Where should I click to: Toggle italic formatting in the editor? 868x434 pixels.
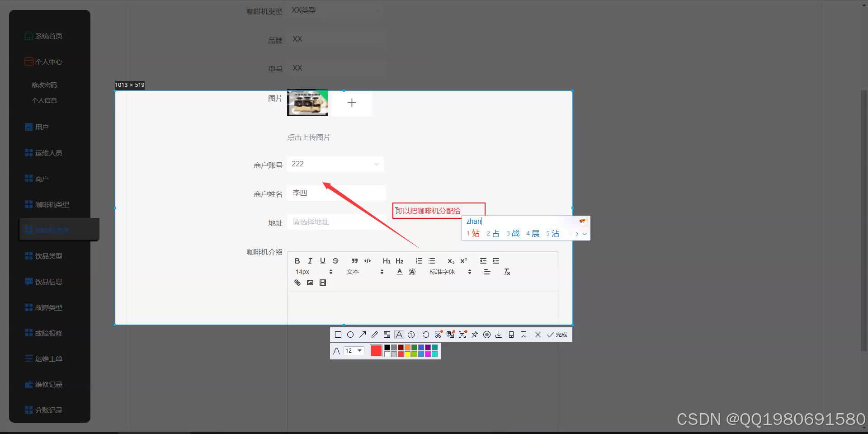pos(310,261)
